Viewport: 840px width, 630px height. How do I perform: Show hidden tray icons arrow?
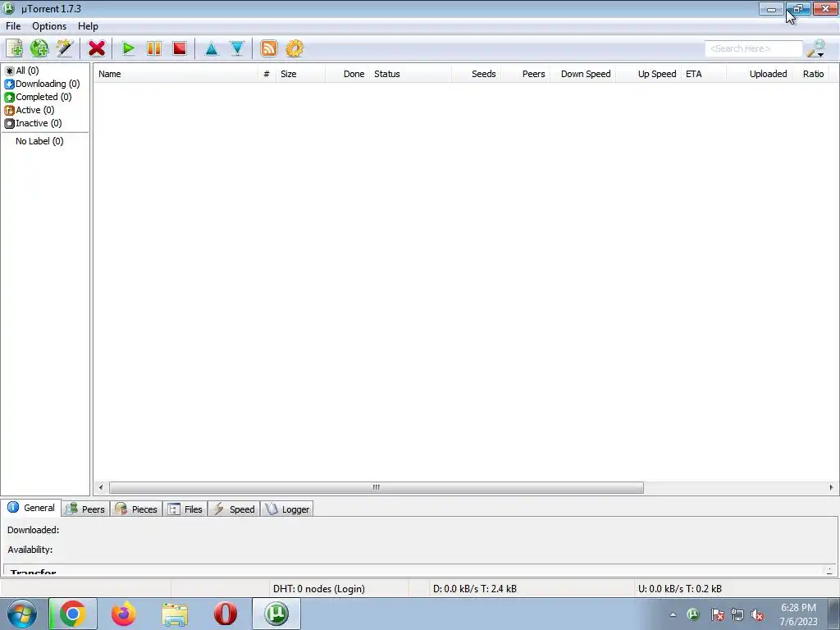(673, 614)
